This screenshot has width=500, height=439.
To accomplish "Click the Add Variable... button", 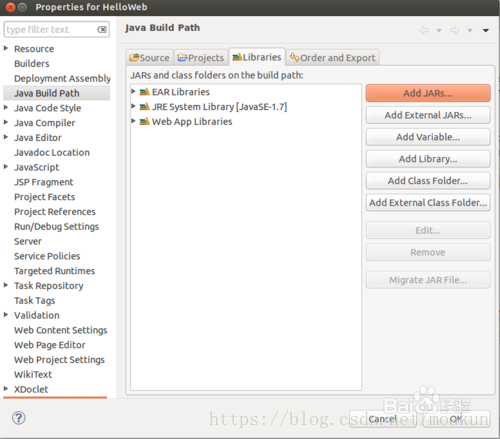I will point(428,137).
